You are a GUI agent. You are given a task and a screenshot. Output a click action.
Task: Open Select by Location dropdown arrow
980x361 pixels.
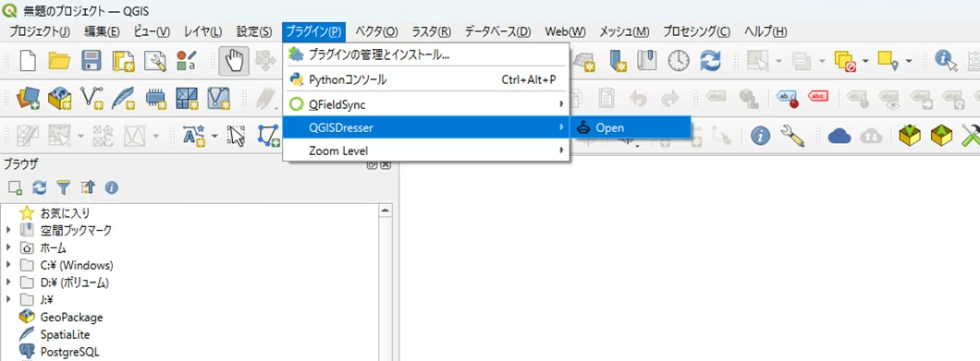(909, 61)
